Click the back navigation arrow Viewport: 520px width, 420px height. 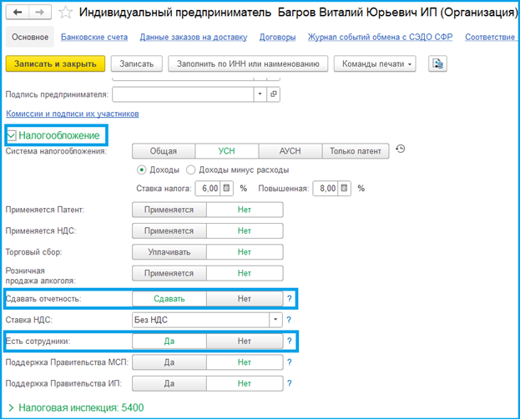pos(18,13)
